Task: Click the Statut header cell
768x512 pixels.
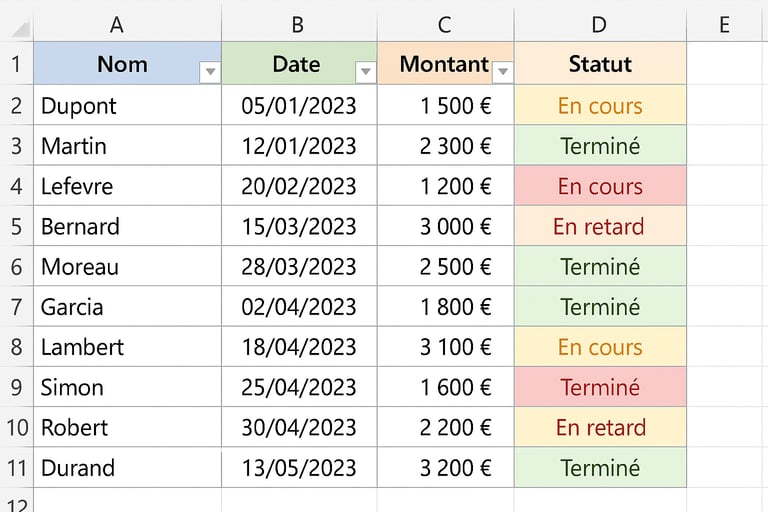Action: (x=600, y=64)
